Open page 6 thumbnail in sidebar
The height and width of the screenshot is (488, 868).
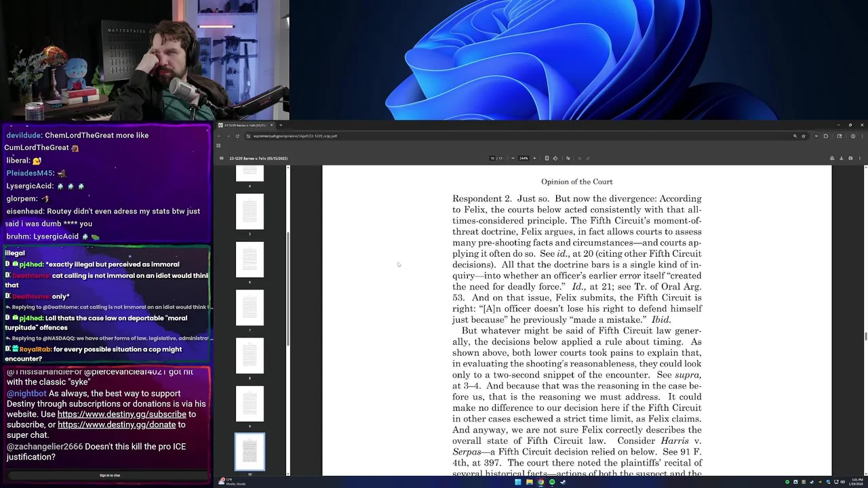coord(250,260)
